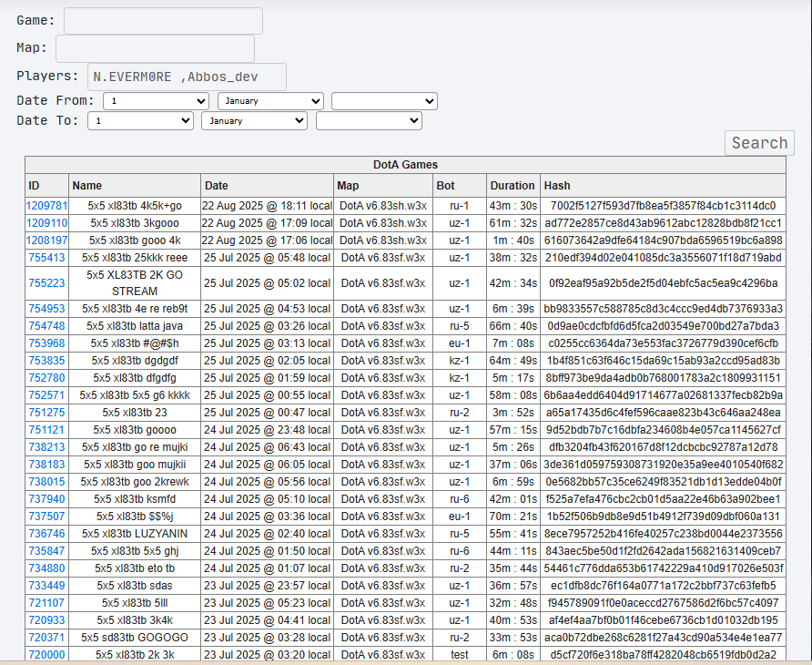Open game ID 754953 link
The width and height of the screenshot is (812, 665).
[x=46, y=309]
